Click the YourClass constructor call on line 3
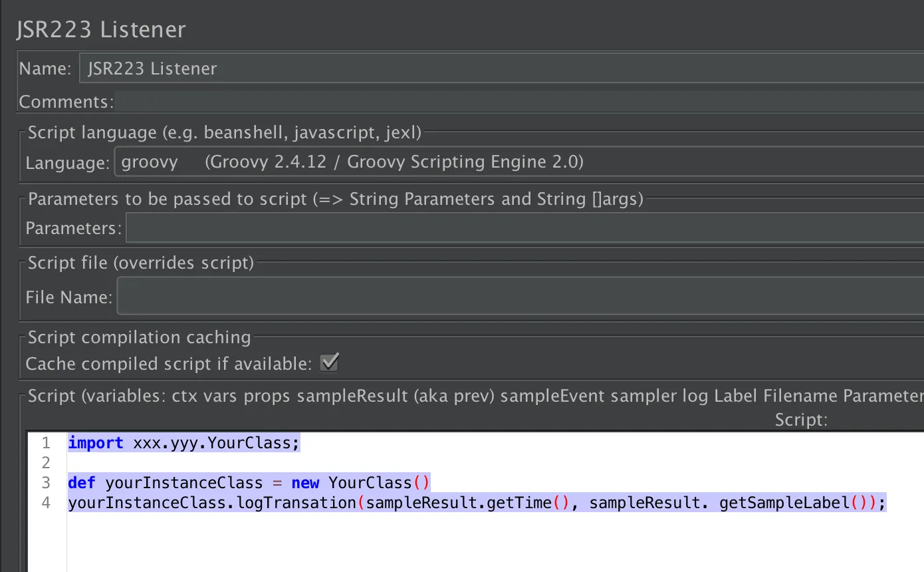This screenshot has width=924, height=572. pyautogui.click(x=370, y=482)
